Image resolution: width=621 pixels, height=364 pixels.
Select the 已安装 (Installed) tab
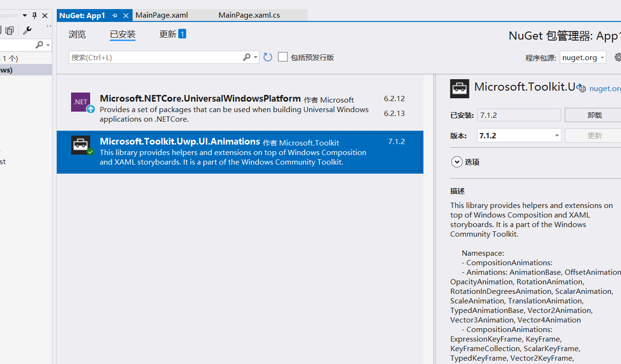pos(123,34)
